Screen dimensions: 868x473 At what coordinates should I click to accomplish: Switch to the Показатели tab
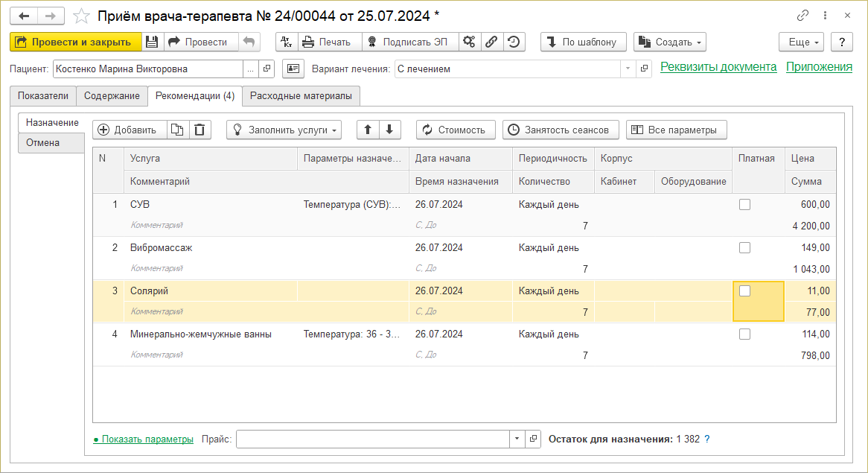[43, 96]
